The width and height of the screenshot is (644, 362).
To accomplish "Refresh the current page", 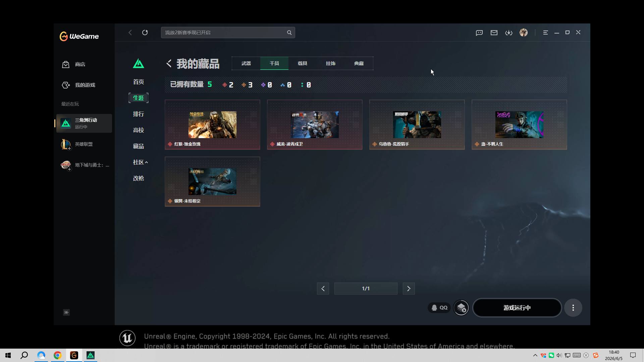I will [145, 33].
